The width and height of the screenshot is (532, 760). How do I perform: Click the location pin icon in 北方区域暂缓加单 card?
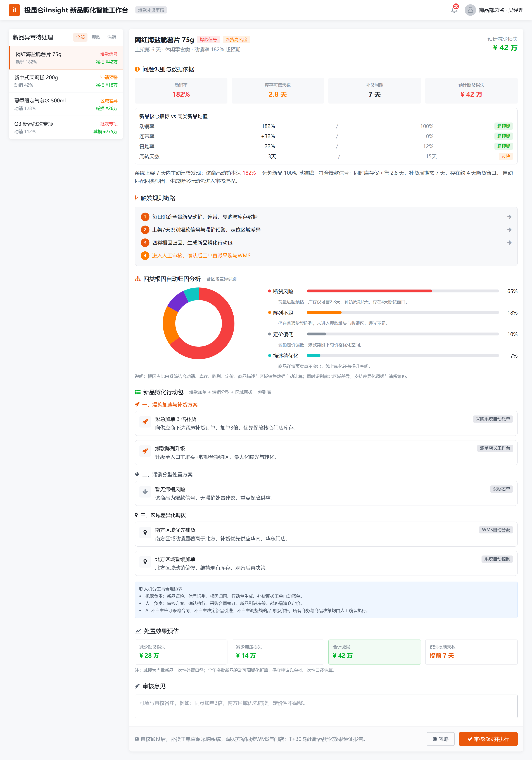tap(145, 562)
